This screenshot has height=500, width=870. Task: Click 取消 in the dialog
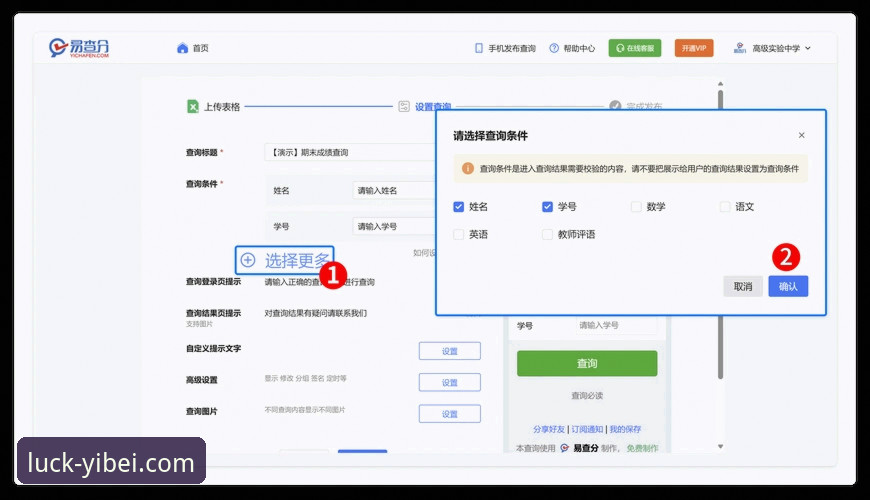tap(743, 286)
